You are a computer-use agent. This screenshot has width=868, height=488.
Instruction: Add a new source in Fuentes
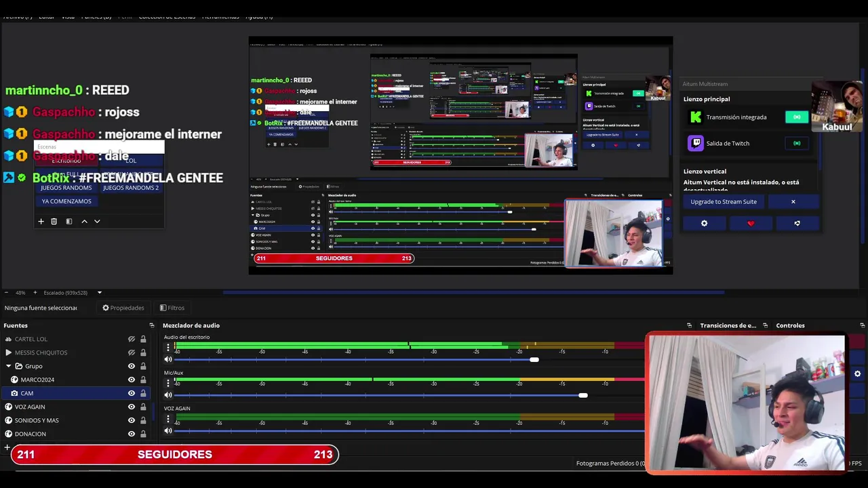coord(6,447)
